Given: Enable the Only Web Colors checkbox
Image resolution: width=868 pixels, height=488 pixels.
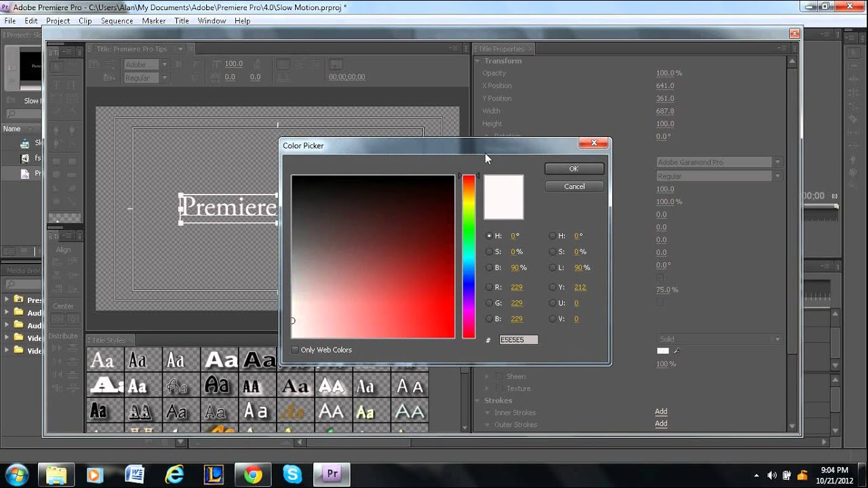Looking at the screenshot, I should (295, 350).
